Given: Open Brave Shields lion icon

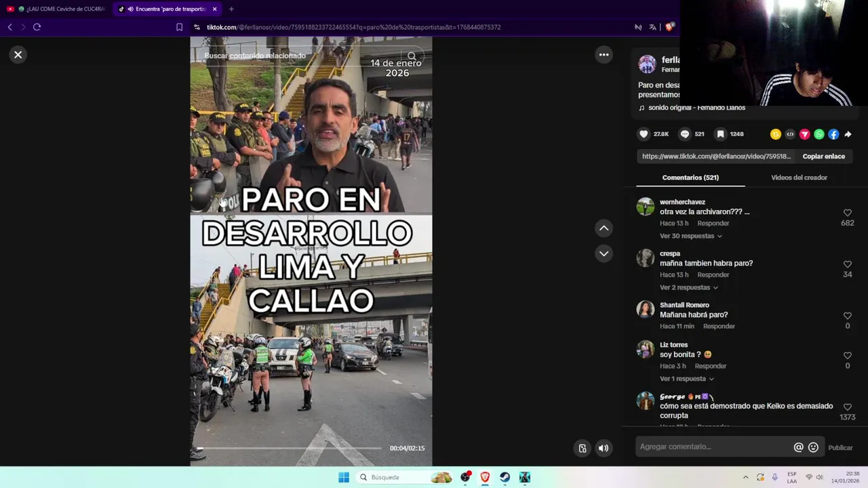Looking at the screenshot, I should click(669, 27).
